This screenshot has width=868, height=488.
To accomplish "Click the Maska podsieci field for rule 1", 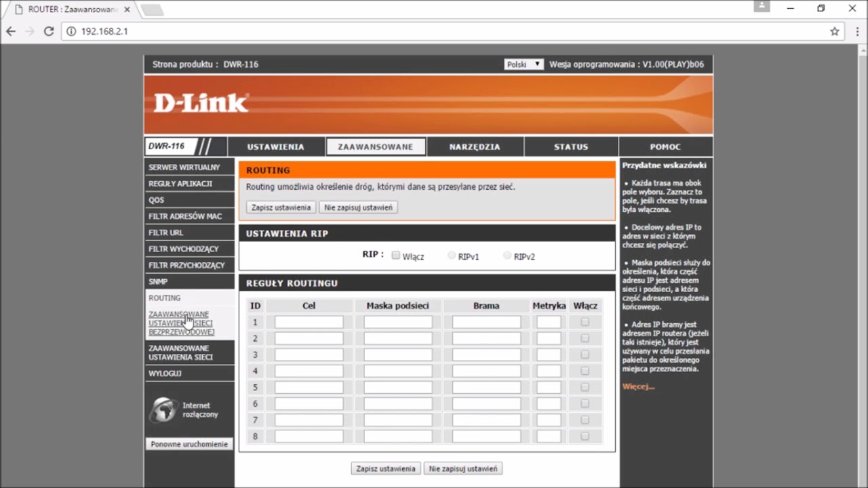I will pyautogui.click(x=398, y=322).
